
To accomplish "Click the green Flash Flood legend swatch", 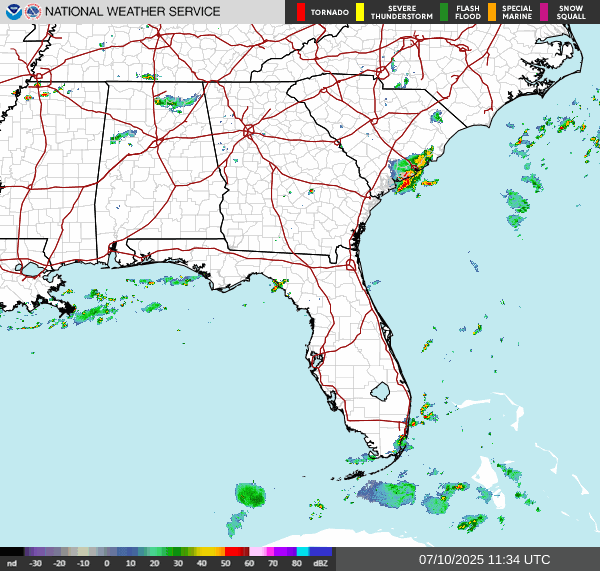I will tap(444, 12).
